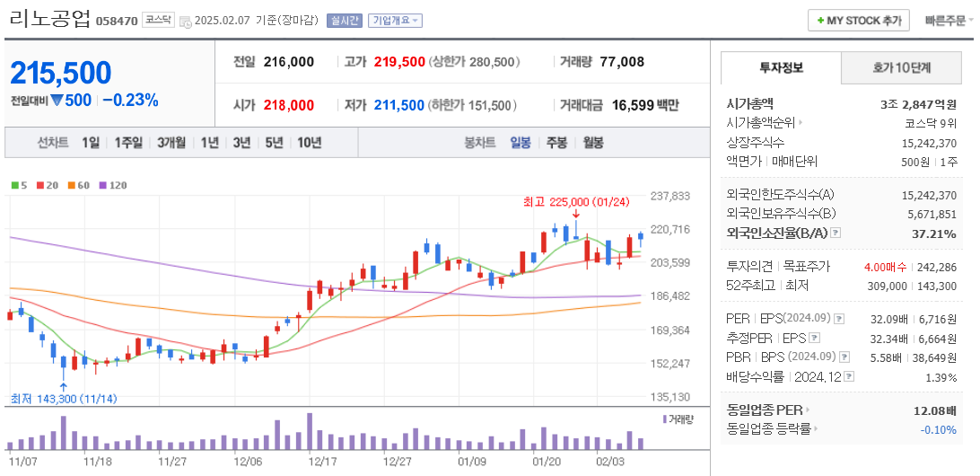Add stock with MY STOCK 추가 button

coord(858,21)
